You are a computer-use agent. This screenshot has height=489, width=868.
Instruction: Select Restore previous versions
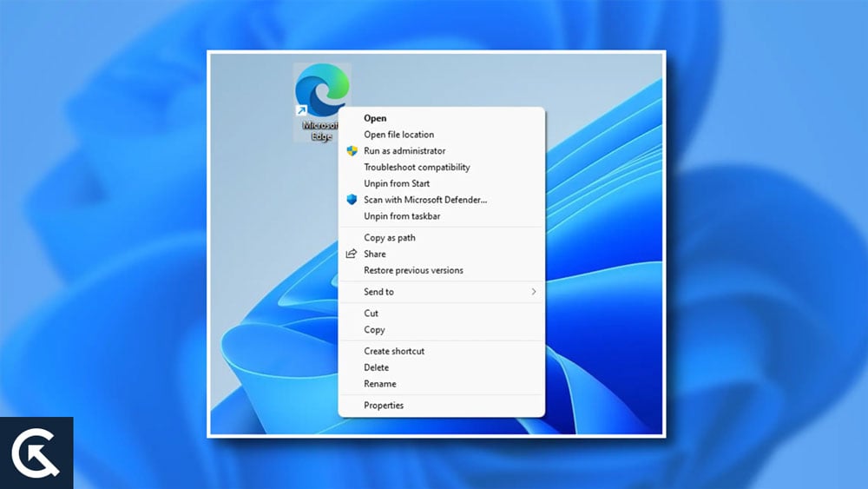413,271
